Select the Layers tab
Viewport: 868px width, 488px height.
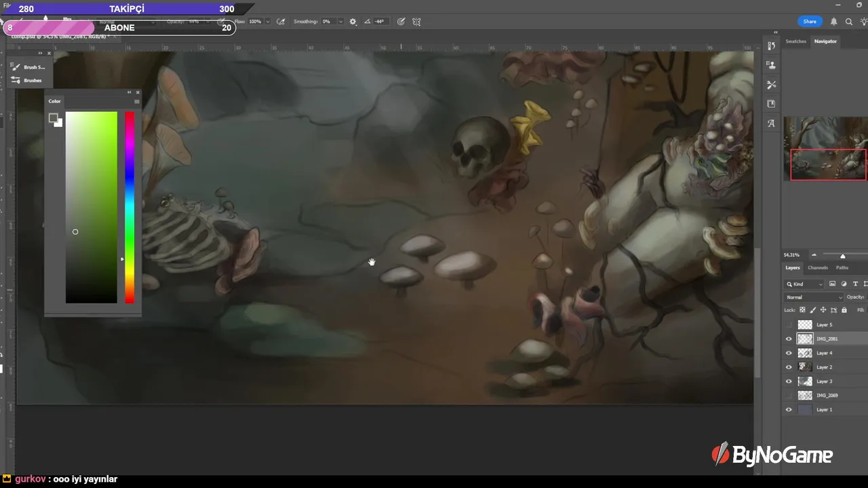(793, 268)
